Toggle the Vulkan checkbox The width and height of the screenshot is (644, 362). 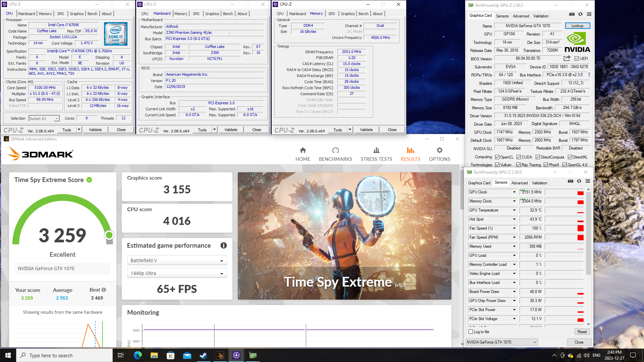pyautogui.click(x=497, y=165)
